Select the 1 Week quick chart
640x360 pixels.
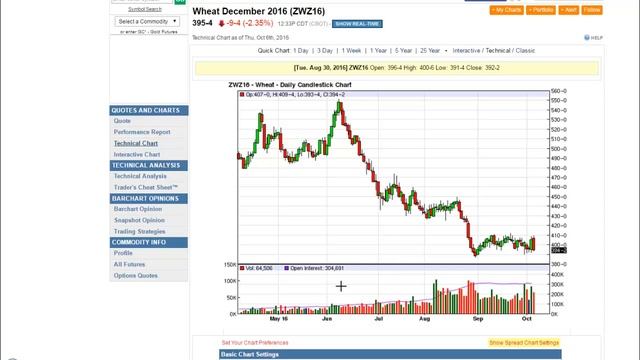click(x=351, y=51)
